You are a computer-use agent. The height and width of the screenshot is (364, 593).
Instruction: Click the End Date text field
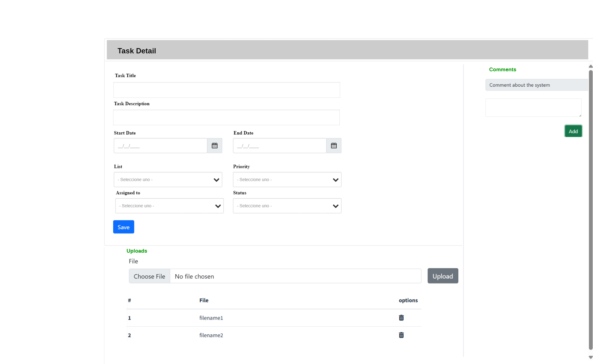pyautogui.click(x=280, y=146)
